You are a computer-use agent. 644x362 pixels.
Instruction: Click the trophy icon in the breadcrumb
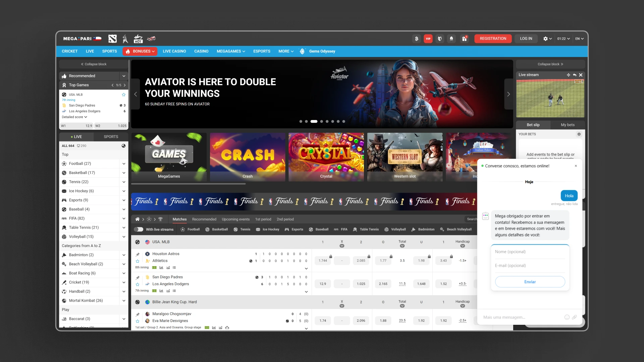(x=160, y=219)
